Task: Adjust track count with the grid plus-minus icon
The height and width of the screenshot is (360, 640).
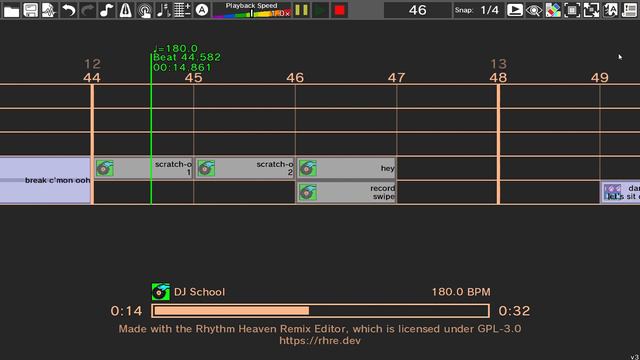Action: point(182,10)
